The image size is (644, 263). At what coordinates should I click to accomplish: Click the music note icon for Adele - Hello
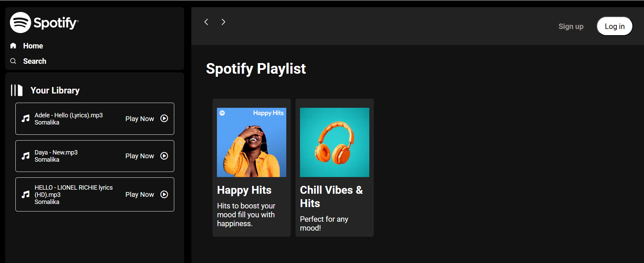tap(26, 119)
